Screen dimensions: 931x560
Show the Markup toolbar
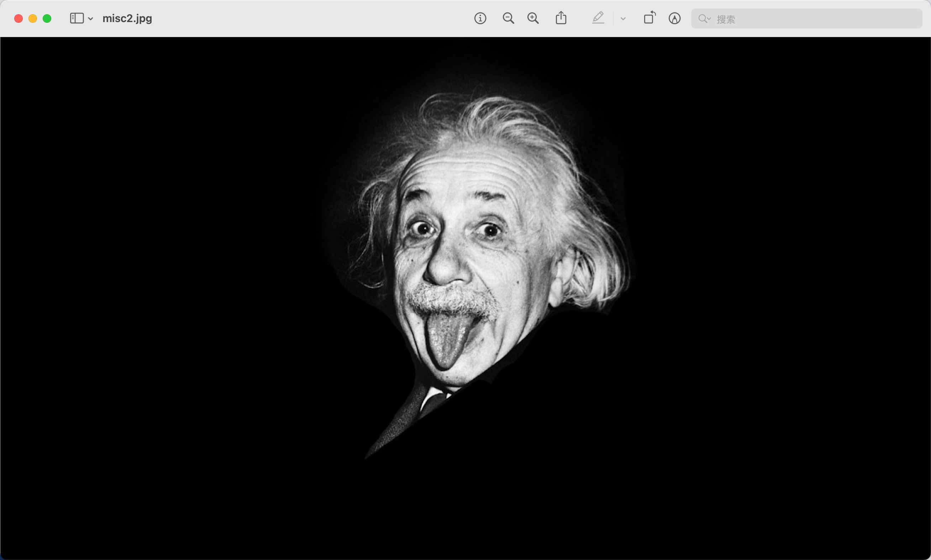[x=674, y=19]
